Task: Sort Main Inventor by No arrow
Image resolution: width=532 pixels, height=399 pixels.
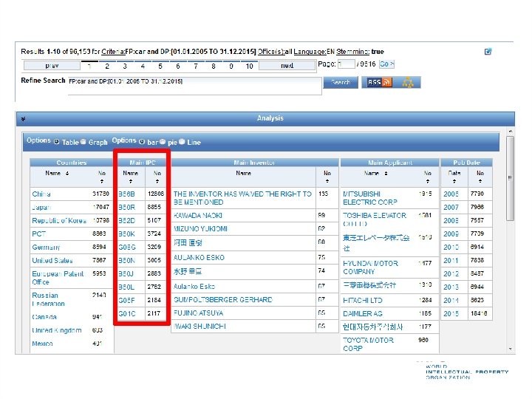Action: pos(327,181)
